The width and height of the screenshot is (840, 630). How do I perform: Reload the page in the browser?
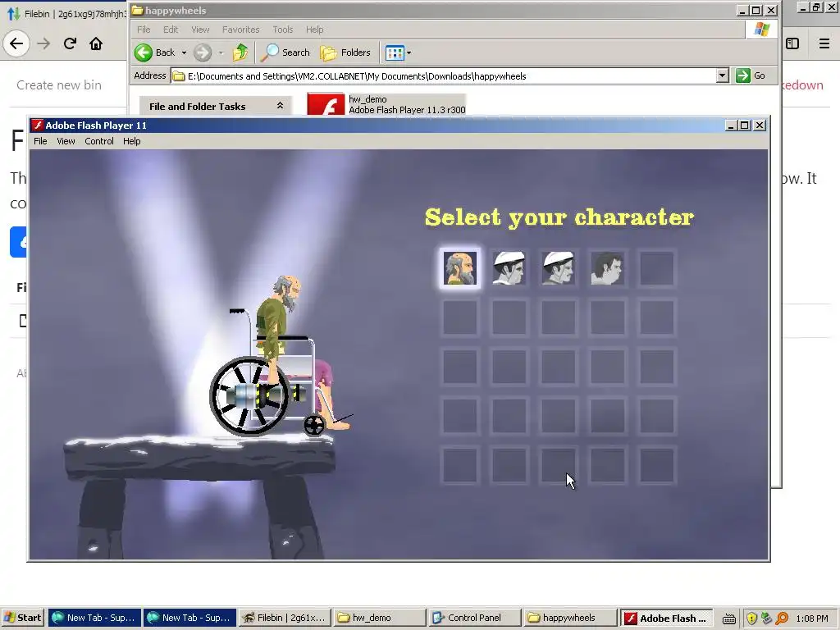(70, 43)
